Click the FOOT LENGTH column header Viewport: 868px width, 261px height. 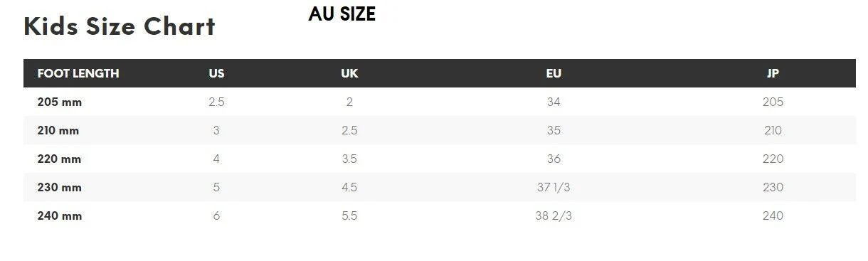78,73
